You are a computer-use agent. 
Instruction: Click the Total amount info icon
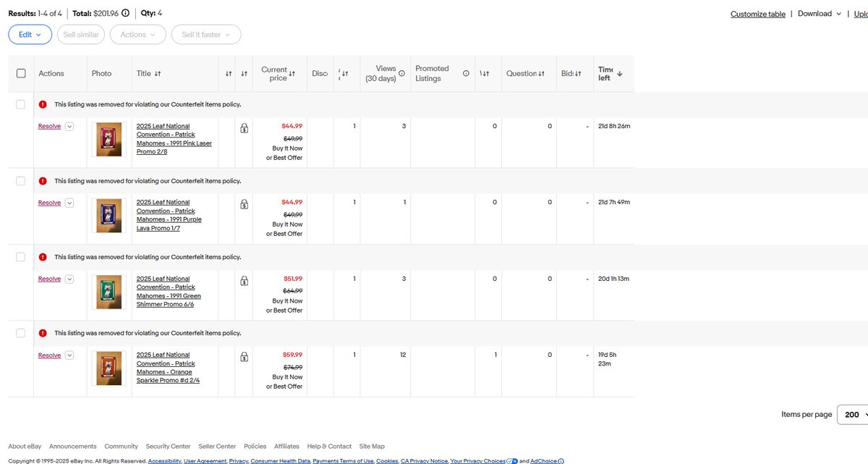[126, 13]
